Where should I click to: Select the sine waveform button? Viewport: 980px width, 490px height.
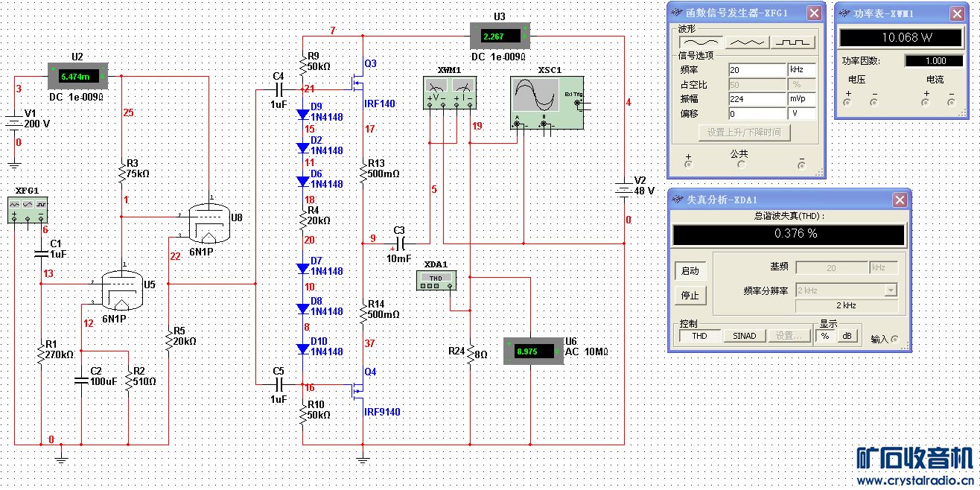[700, 42]
